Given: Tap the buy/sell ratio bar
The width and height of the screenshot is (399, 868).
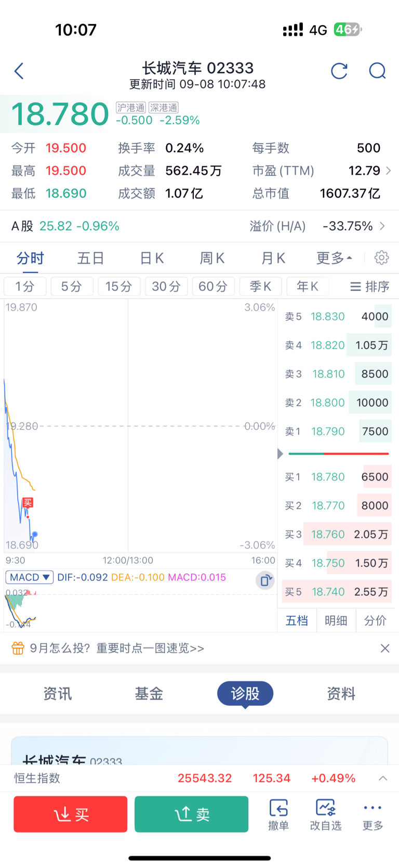Looking at the screenshot, I should 339,454.
